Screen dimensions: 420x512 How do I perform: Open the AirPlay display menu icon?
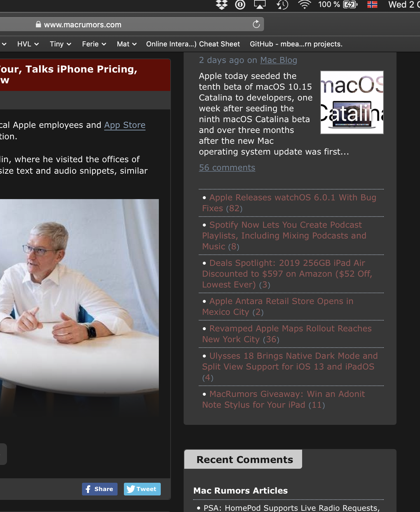(x=260, y=5)
